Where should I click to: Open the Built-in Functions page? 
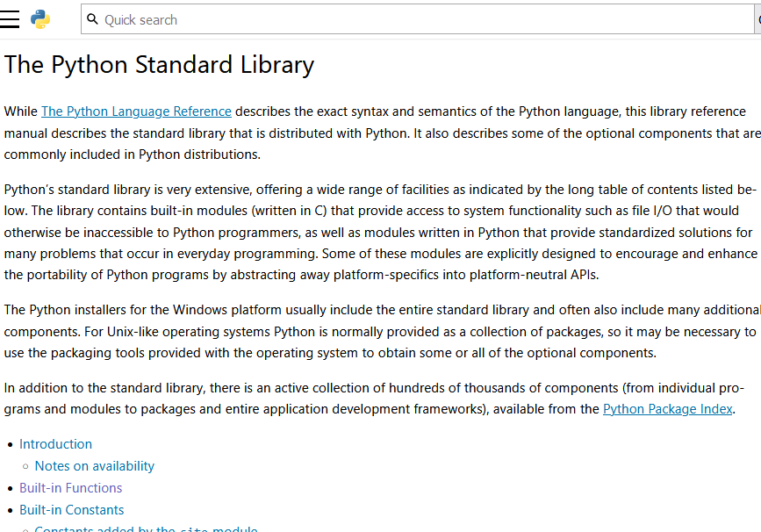pos(71,488)
